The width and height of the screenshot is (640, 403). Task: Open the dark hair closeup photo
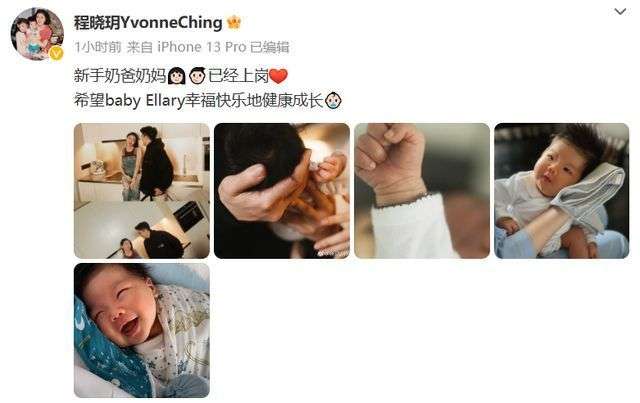coord(282,191)
